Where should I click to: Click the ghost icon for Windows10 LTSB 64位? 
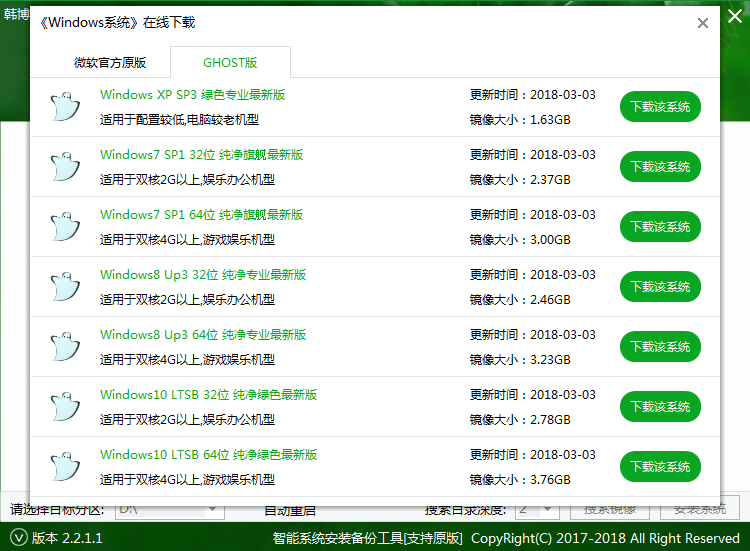click(x=64, y=467)
